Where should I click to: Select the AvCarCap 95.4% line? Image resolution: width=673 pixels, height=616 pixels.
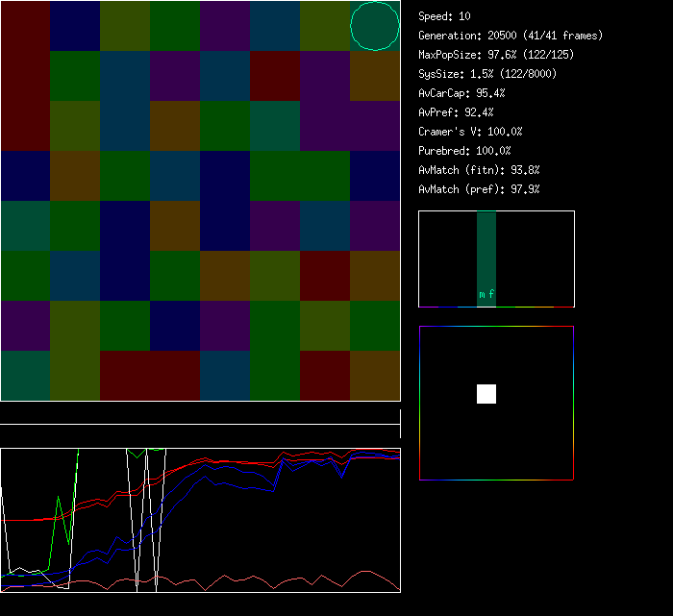pos(461,93)
